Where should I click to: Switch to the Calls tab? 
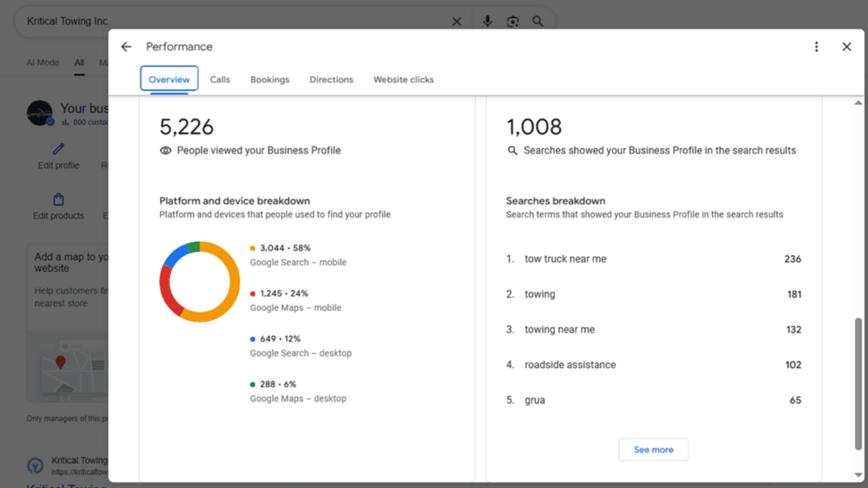coord(220,79)
